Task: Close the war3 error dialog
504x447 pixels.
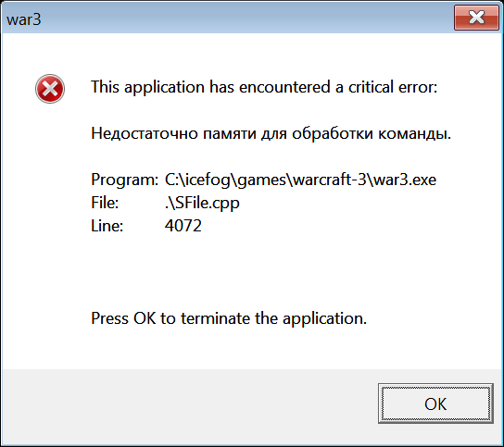Action: point(476,18)
